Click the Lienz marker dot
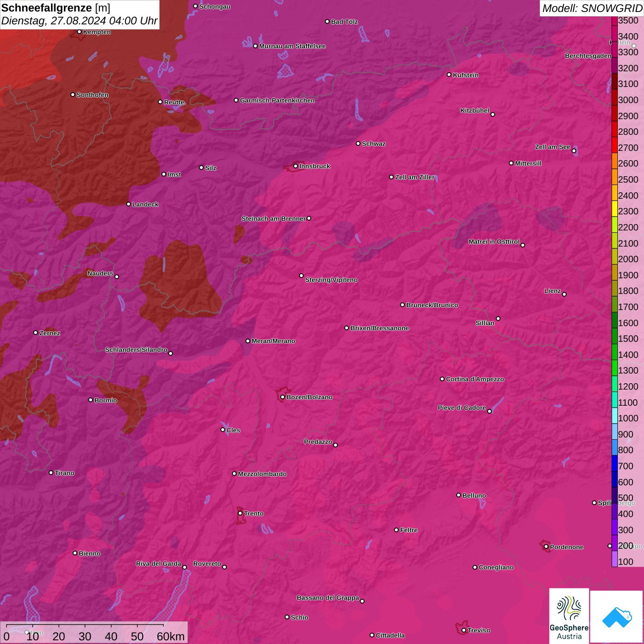This screenshot has width=644, height=644. click(x=564, y=294)
